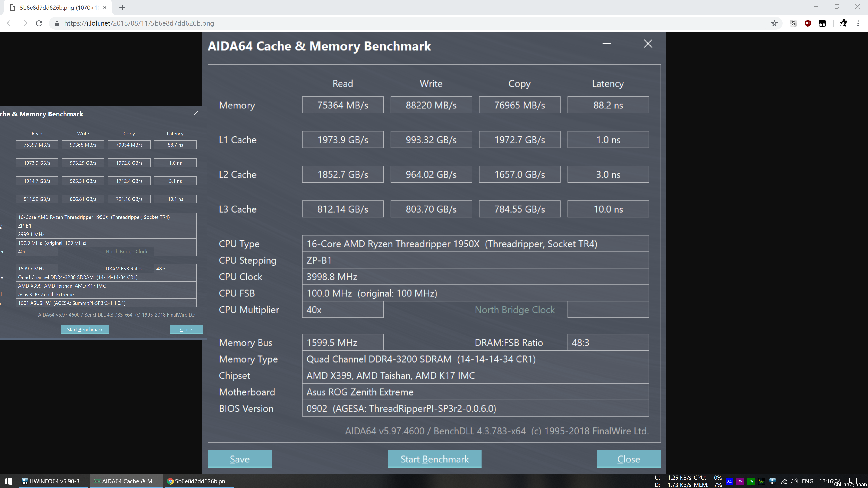Go forward in browser history
868x488 pixels.
(x=24, y=23)
